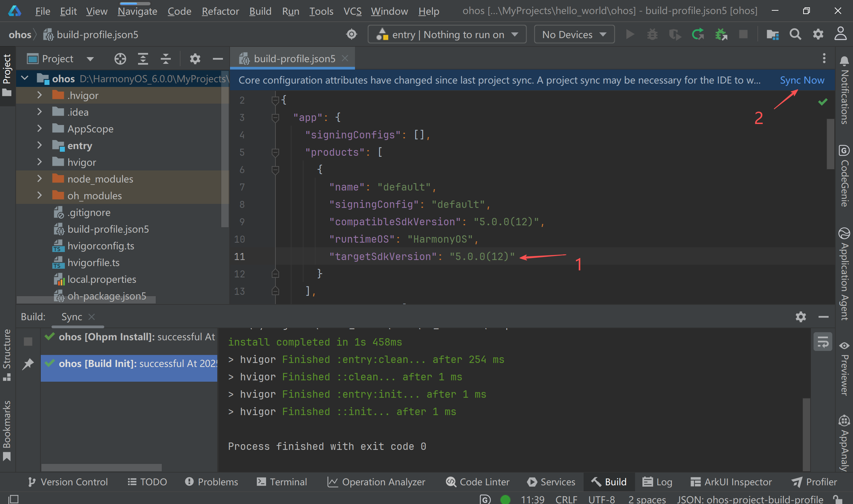Expand the entry module folder

(39, 145)
